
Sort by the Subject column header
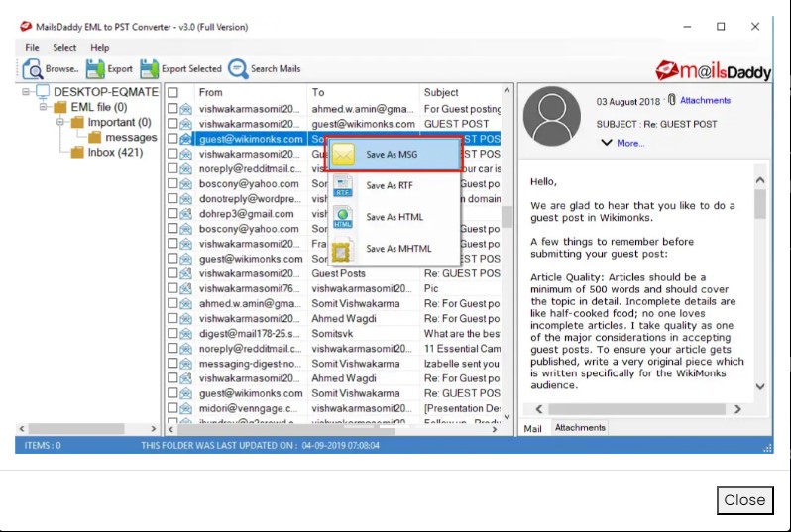(460, 92)
